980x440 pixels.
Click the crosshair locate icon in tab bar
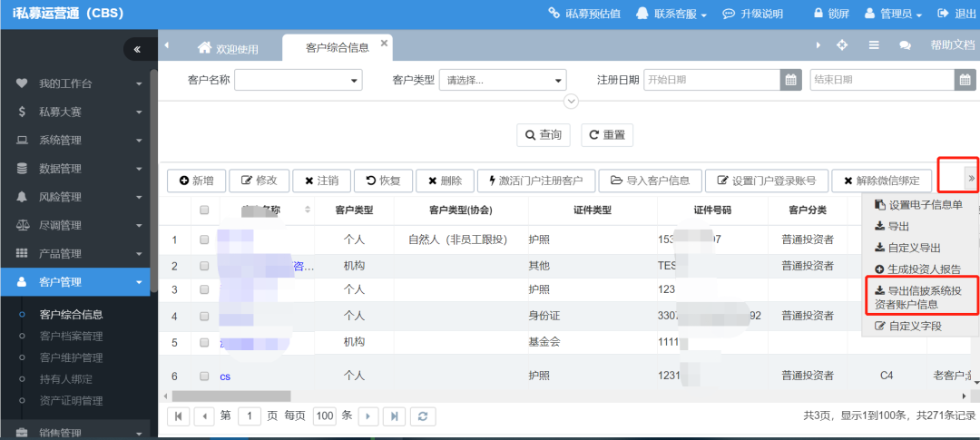pyautogui.click(x=842, y=45)
